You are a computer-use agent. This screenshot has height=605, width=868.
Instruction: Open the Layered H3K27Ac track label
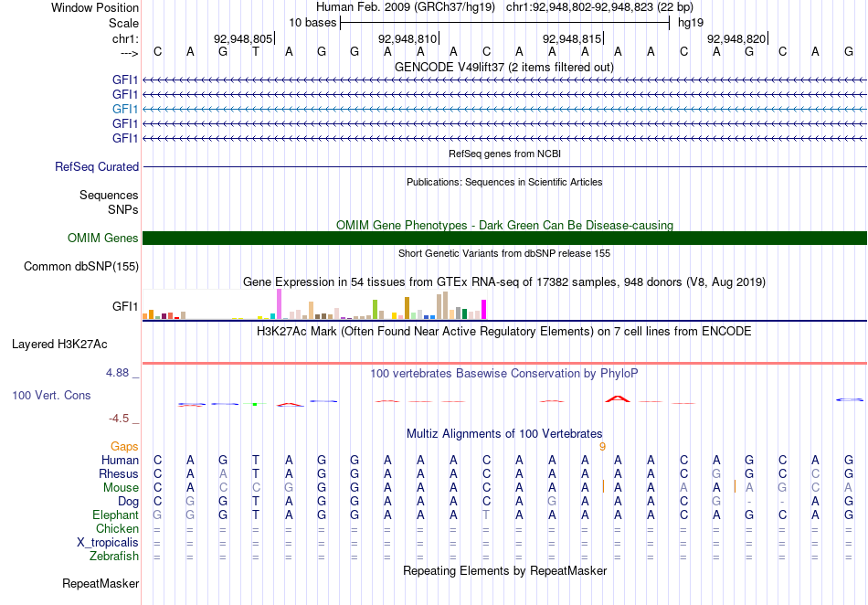pyautogui.click(x=59, y=345)
